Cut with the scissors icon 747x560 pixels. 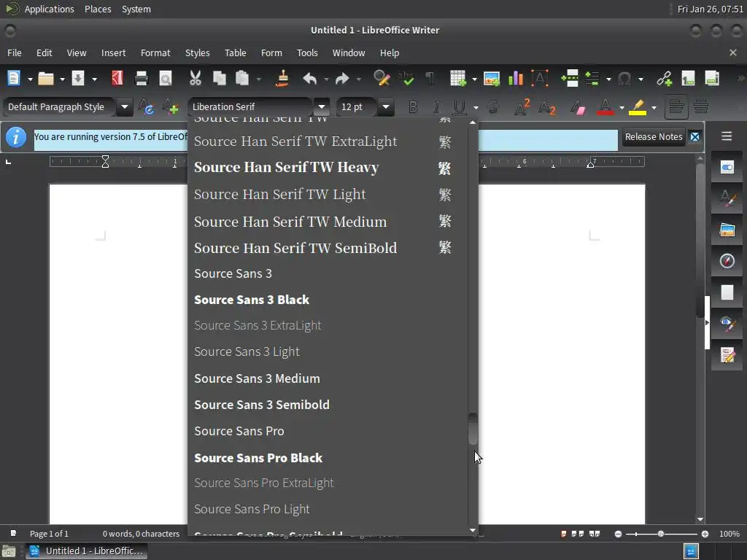(x=196, y=78)
